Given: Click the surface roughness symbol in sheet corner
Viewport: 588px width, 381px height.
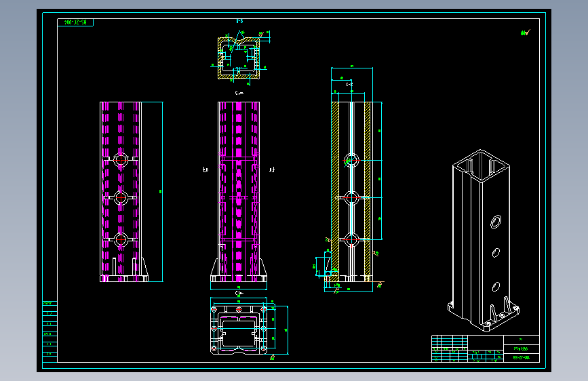Looking at the screenshot, I should (x=525, y=33).
